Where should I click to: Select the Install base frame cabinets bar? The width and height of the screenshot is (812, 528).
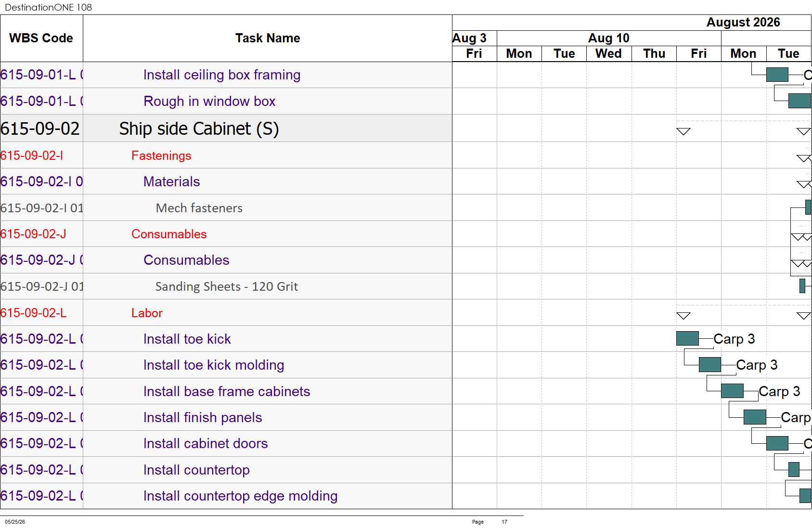732,391
